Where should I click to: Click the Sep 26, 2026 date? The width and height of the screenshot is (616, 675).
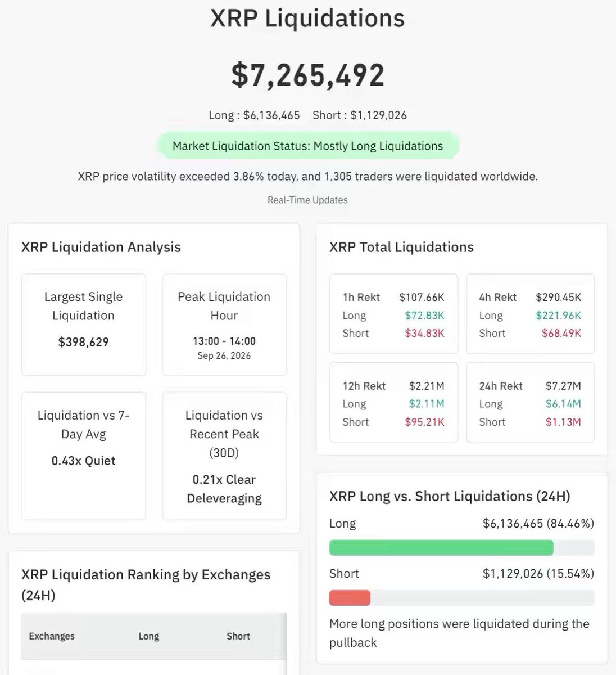224,355
